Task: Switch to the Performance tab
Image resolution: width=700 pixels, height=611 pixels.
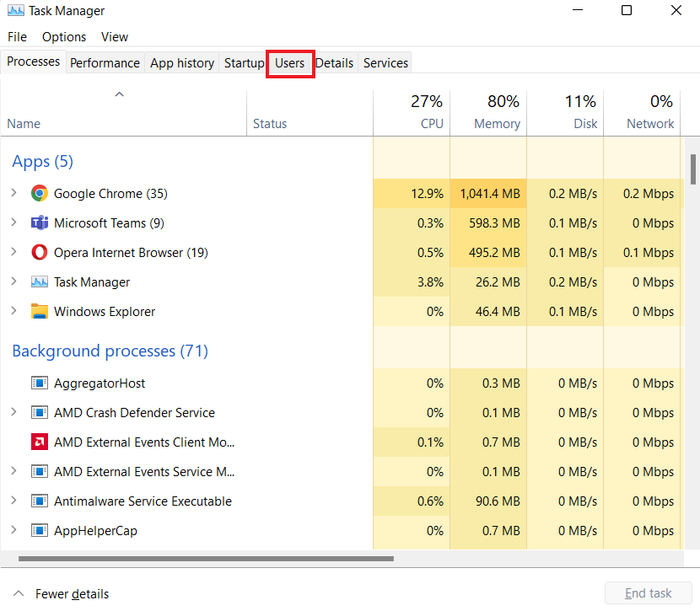Action: click(x=105, y=63)
